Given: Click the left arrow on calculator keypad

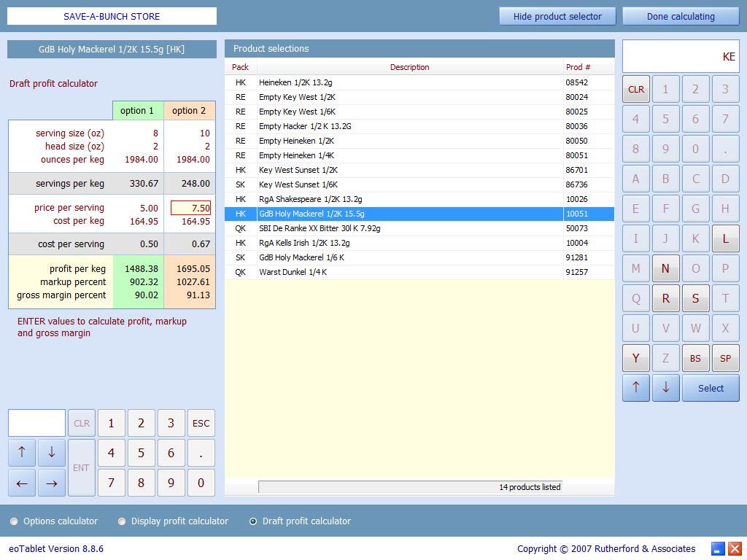Looking at the screenshot, I should click(x=22, y=483).
